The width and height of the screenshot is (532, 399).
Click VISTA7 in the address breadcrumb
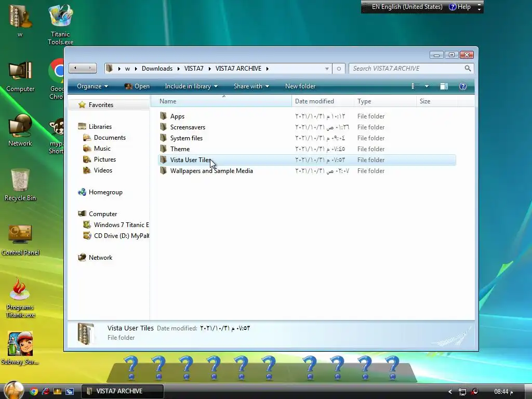pyautogui.click(x=194, y=69)
